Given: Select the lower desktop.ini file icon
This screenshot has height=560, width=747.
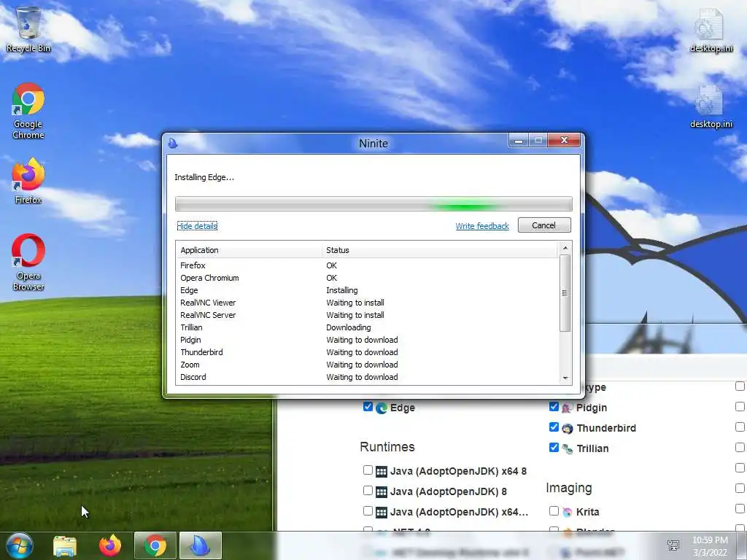Looking at the screenshot, I should point(711,106).
